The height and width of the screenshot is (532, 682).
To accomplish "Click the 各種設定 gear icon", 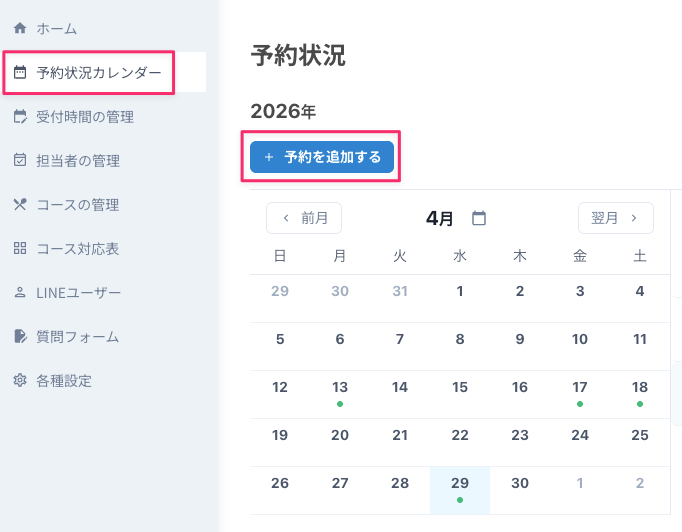I will coord(20,380).
